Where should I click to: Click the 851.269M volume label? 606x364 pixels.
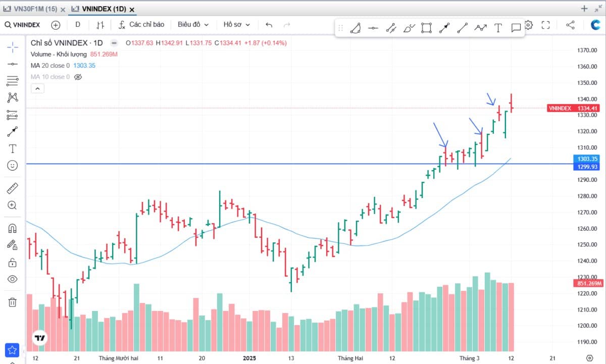point(589,283)
